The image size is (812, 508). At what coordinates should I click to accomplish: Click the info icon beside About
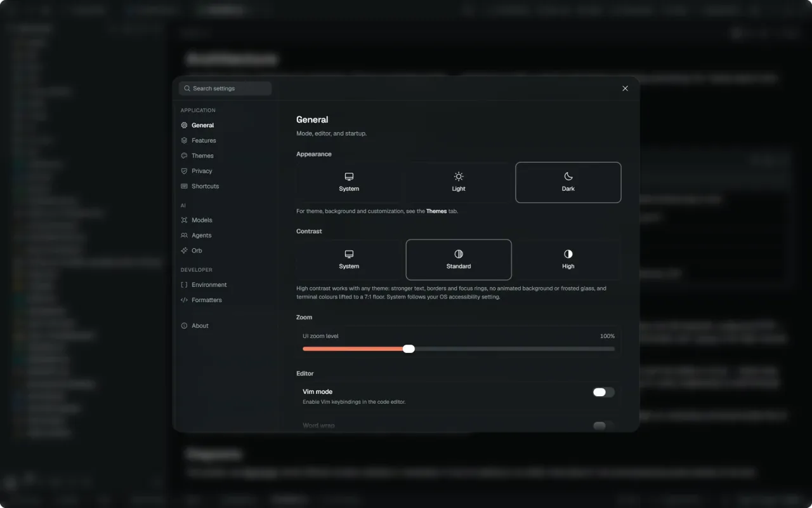tap(184, 325)
